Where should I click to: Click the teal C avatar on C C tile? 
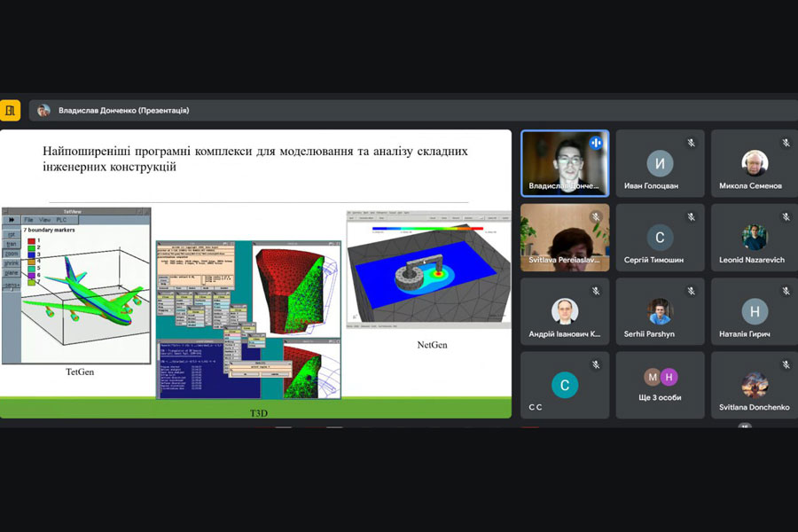(x=565, y=385)
